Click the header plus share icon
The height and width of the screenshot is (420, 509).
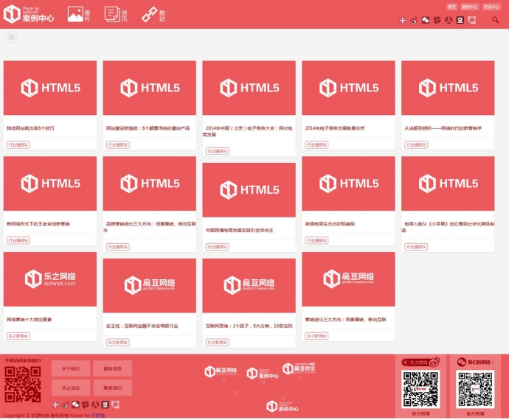point(402,21)
